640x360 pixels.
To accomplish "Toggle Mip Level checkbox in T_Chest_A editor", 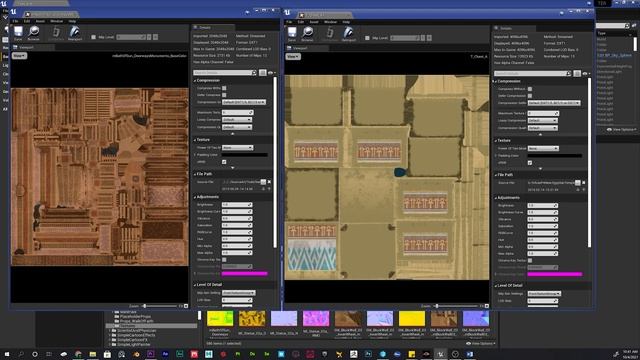I will point(367,38).
